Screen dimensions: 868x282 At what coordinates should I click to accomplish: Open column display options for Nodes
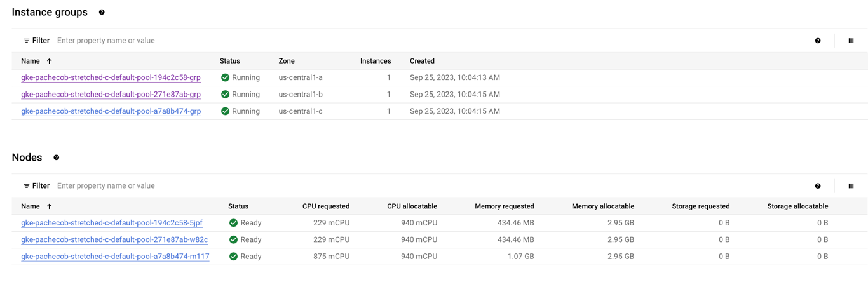pyautogui.click(x=851, y=186)
